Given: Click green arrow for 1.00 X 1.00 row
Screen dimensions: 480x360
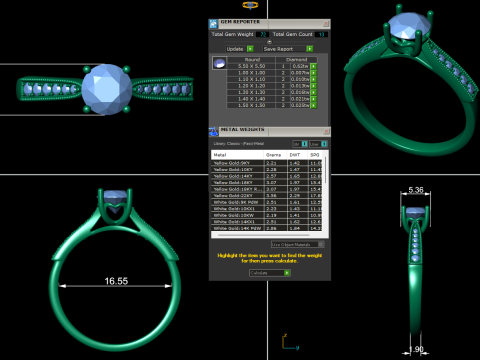Looking at the screenshot, I should (x=313, y=73).
